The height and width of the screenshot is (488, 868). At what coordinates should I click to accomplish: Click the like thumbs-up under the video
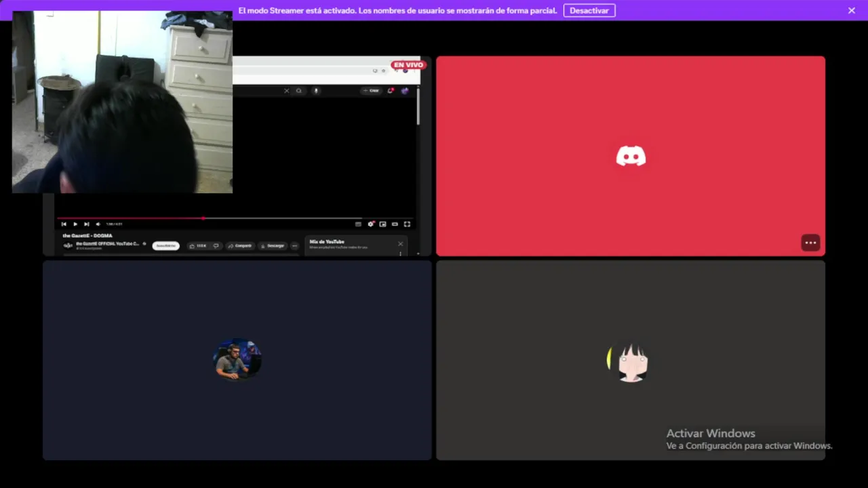[x=197, y=245]
